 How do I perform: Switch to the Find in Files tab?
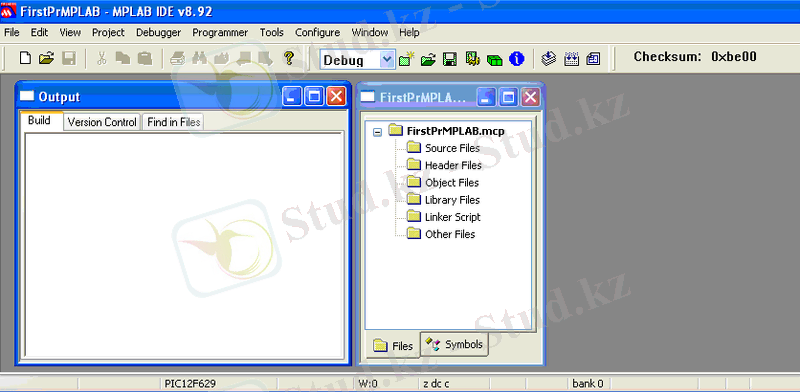(x=173, y=122)
